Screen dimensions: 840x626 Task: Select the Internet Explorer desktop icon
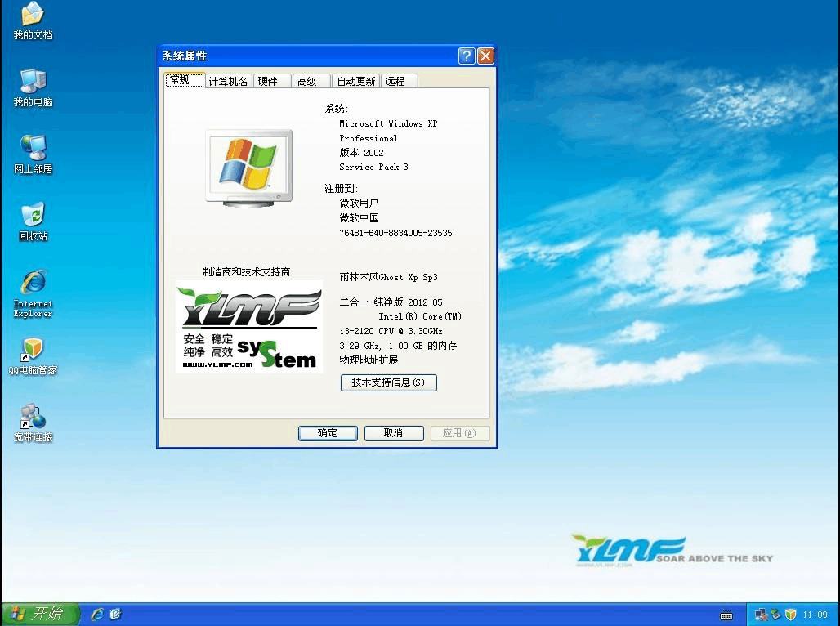pyautogui.click(x=33, y=293)
